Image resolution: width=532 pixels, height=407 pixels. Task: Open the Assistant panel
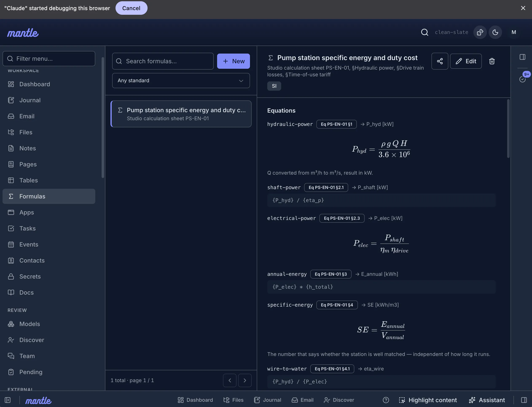487,400
